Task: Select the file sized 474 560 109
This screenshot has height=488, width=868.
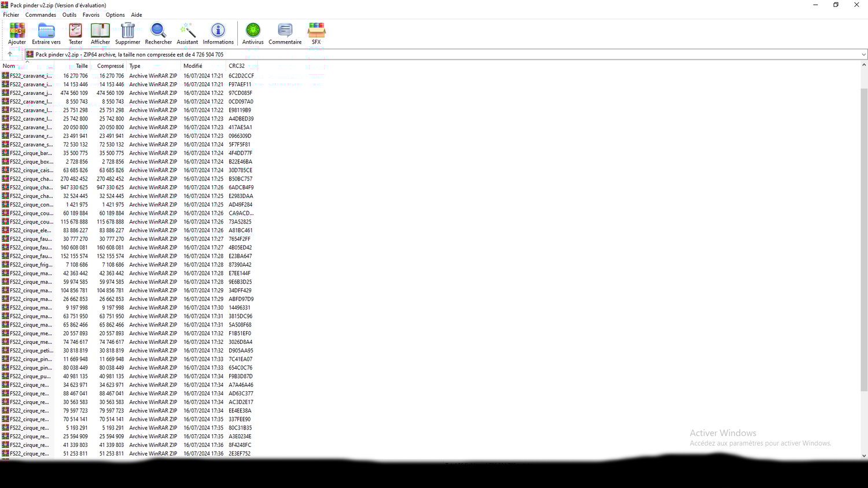Action: tap(127, 93)
